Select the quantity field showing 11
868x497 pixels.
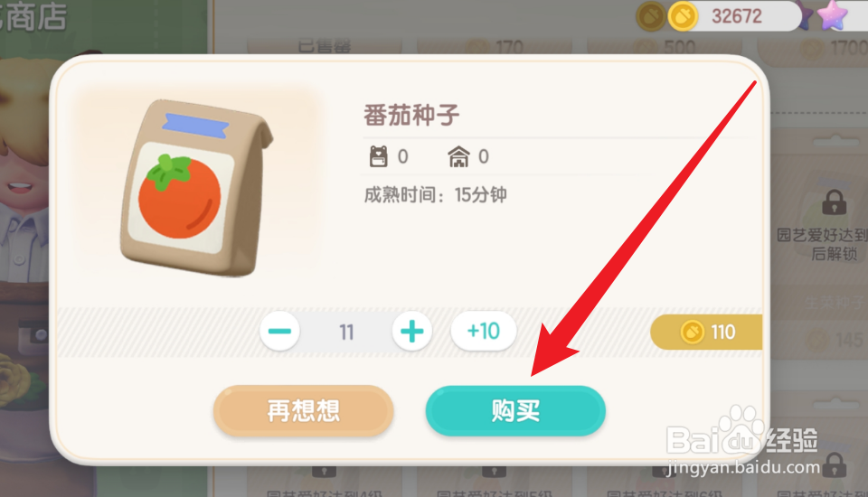point(346,332)
